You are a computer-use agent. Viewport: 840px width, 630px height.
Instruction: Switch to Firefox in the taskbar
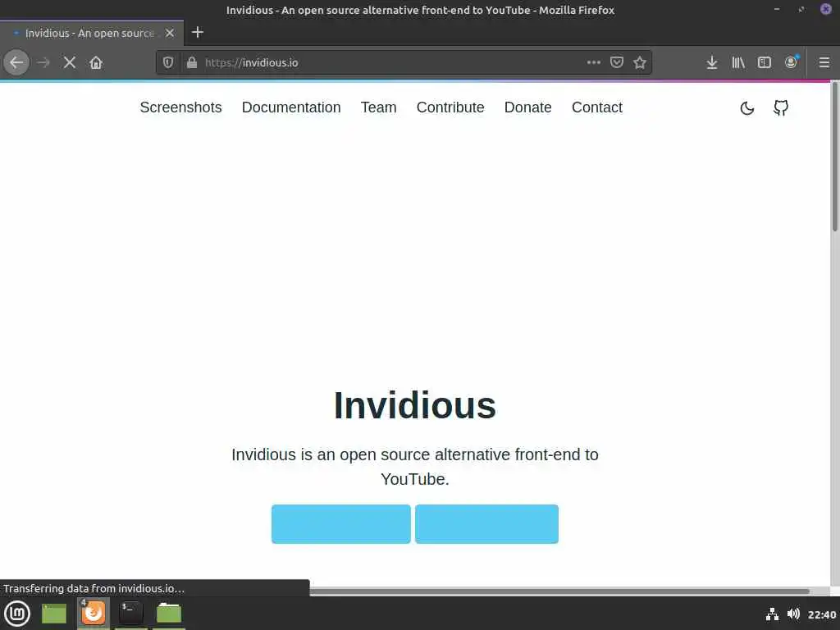[x=94, y=613]
